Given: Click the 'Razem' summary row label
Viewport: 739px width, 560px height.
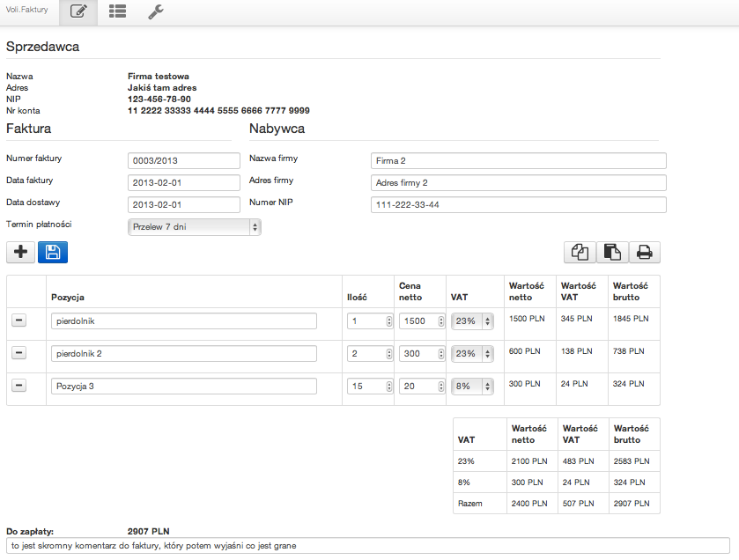Looking at the screenshot, I should [x=469, y=504].
